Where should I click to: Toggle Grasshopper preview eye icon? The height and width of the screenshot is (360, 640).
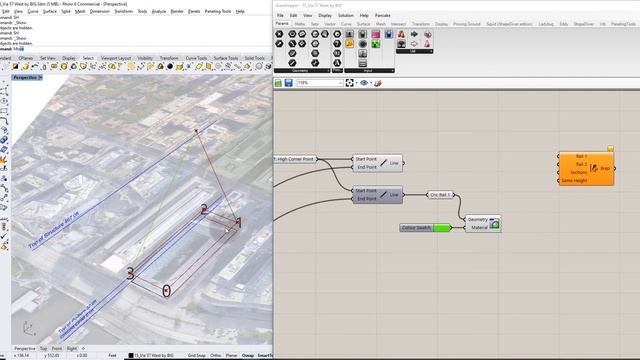click(364, 83)
